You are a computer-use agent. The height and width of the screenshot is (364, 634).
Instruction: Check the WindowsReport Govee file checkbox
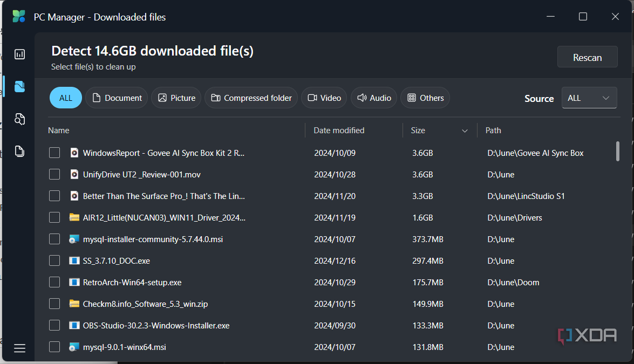click(x=54, y=153)
